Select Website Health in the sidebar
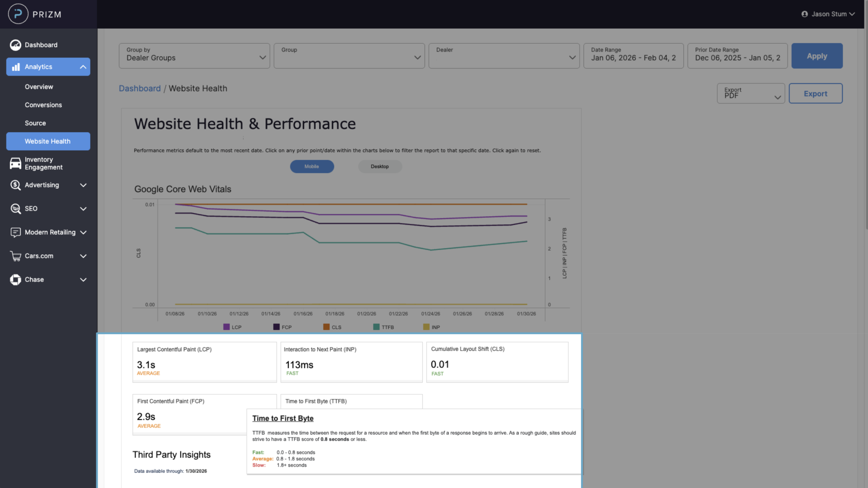 (48, 141)
